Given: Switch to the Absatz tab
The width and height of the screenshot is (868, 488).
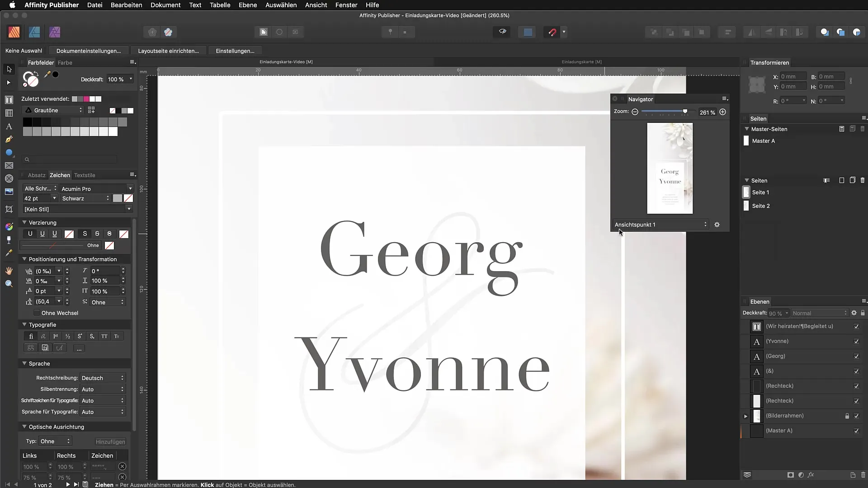Looking at the screenshot, I should coord(37,175).
